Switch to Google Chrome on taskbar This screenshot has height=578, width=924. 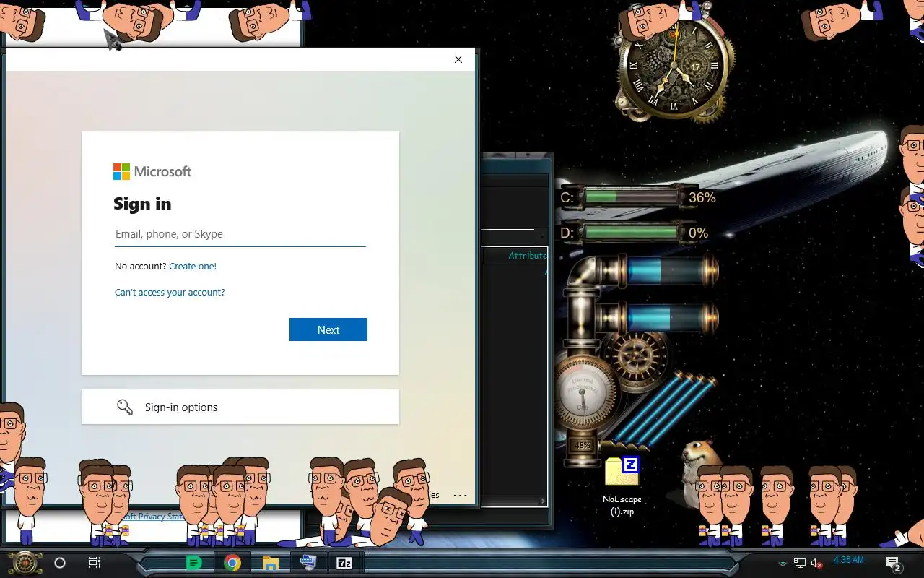pos(232,563)
